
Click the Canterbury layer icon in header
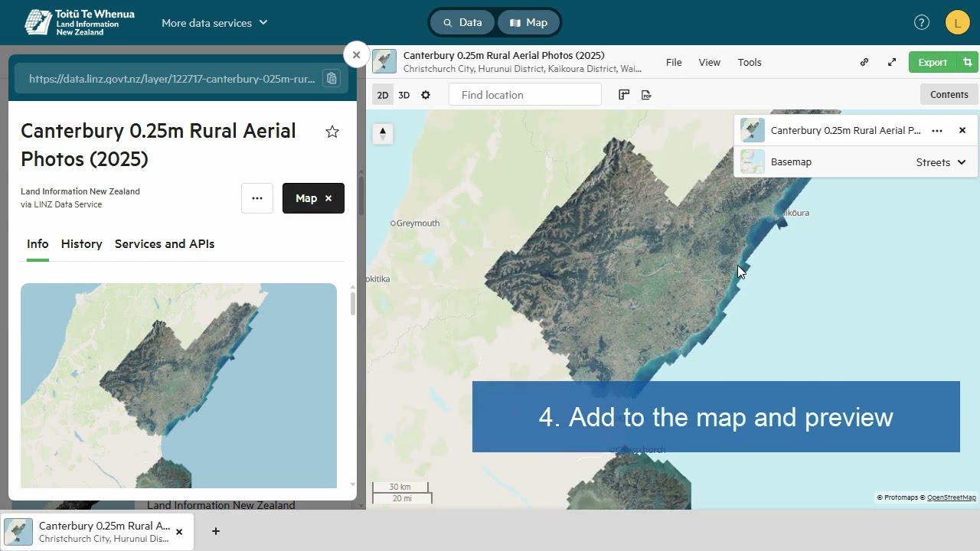coord(384,61)
